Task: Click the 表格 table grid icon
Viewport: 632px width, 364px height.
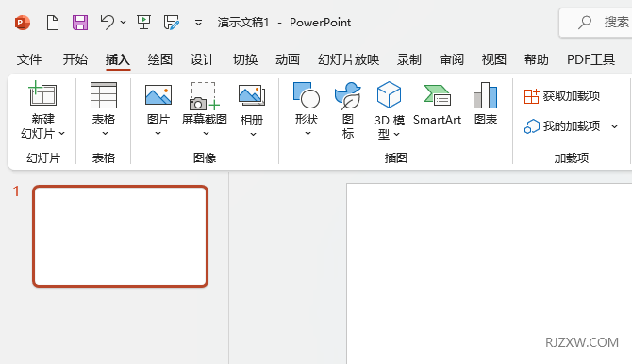Action: (x=104, y=95)
